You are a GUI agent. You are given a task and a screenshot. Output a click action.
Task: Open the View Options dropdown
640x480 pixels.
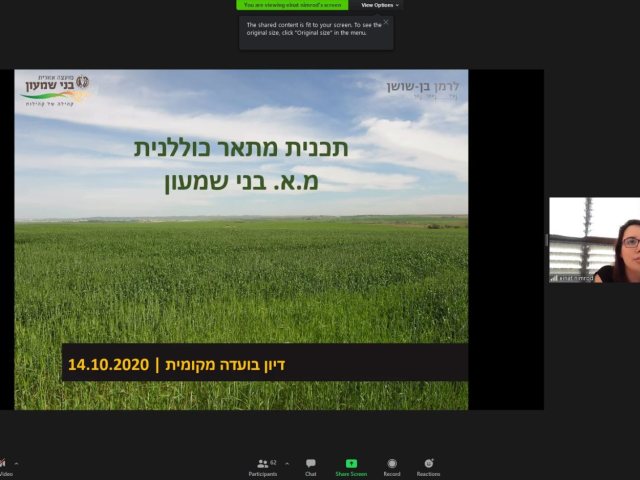(380, 5)
